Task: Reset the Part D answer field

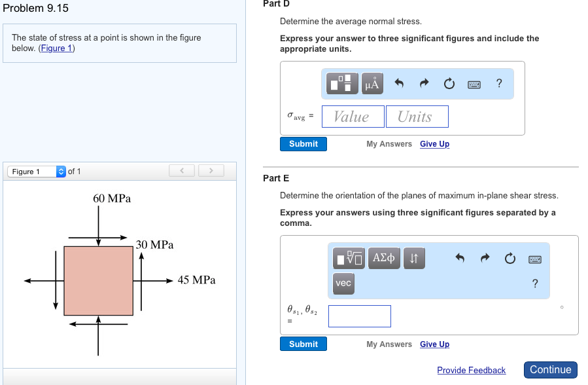Action: 449,83
